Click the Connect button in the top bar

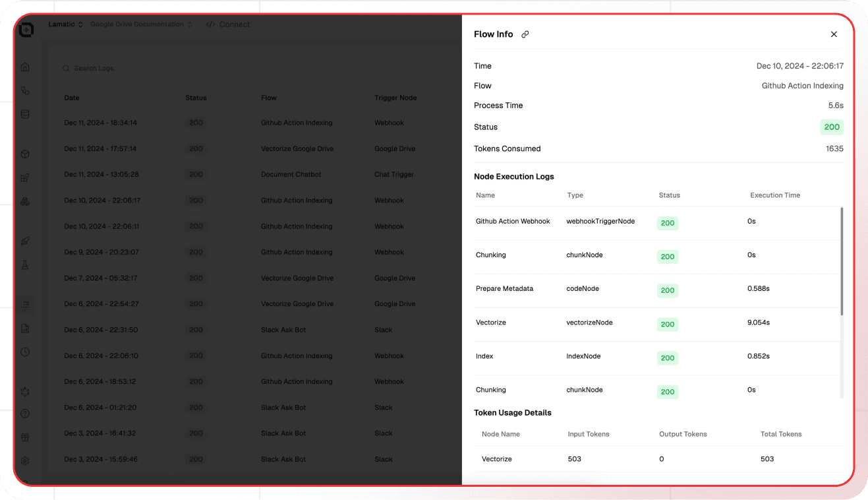pyautogui.click(x=228, y=24)
